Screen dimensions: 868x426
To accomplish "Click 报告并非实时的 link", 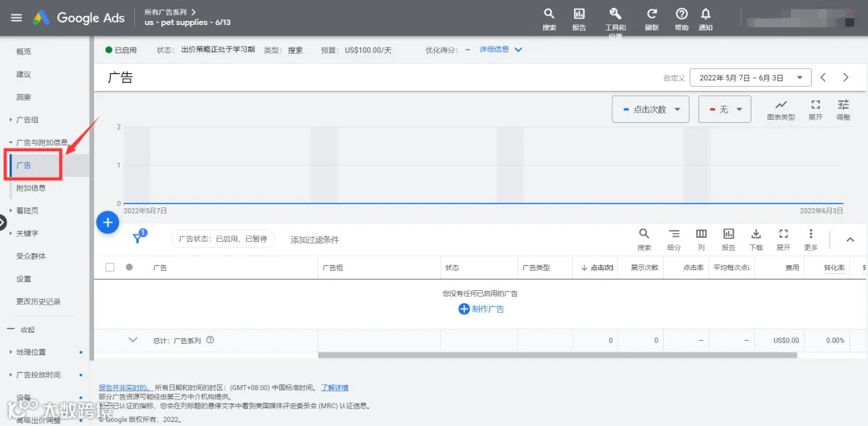I will 125,387.
